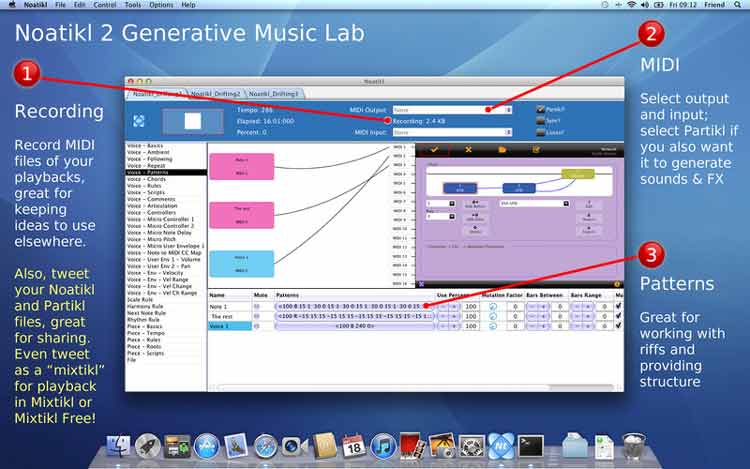Open the MIDI Input dropdown
The image size is (750, 469).
point(452,132)
